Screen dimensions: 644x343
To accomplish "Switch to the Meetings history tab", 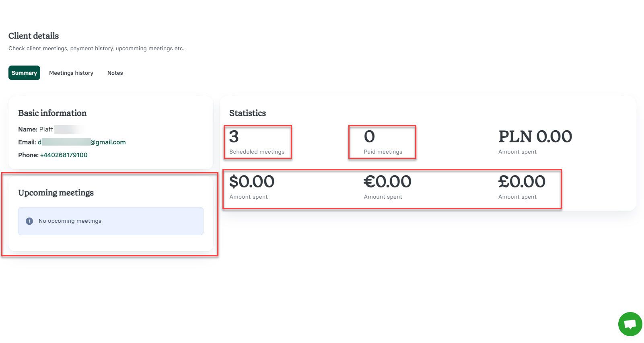I will 71,73.
